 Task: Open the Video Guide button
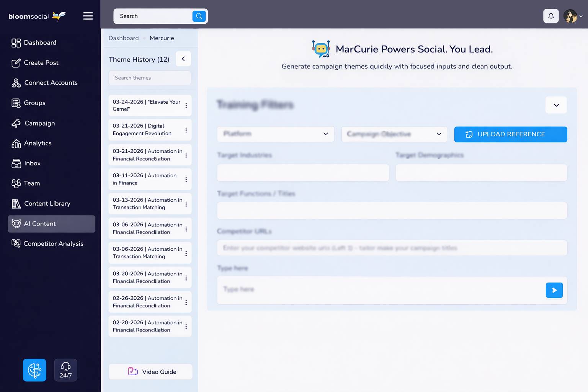[151, 372]
